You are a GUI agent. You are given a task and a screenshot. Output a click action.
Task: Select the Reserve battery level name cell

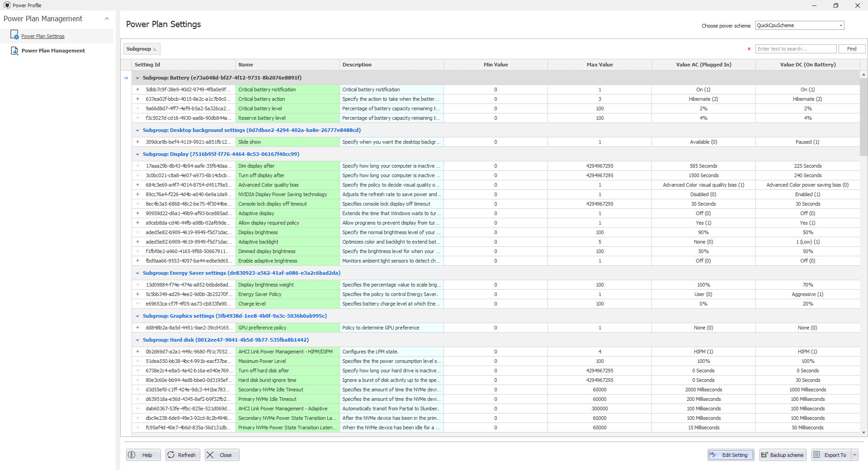tap(288, 118)
